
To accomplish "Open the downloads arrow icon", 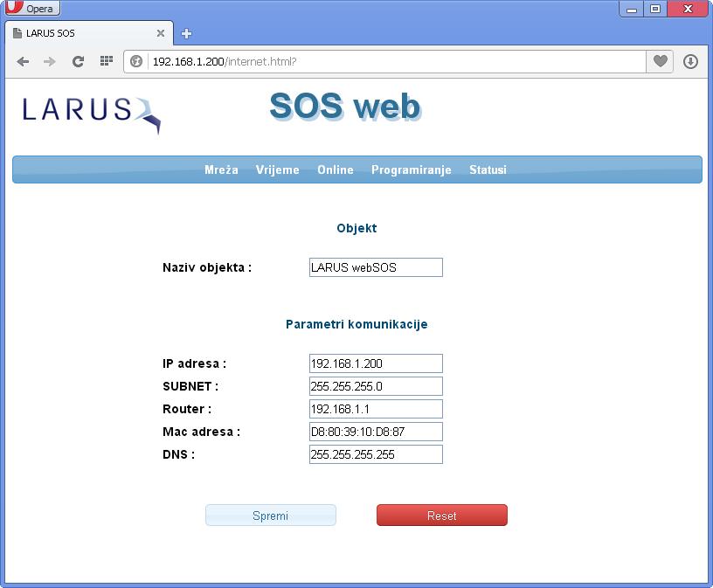I will pos(690,61).
